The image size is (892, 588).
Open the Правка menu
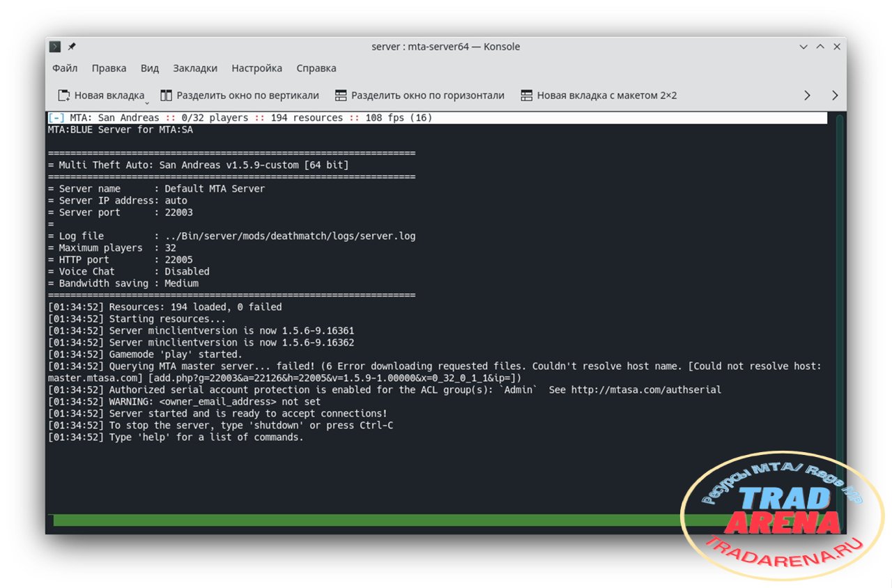109,68
